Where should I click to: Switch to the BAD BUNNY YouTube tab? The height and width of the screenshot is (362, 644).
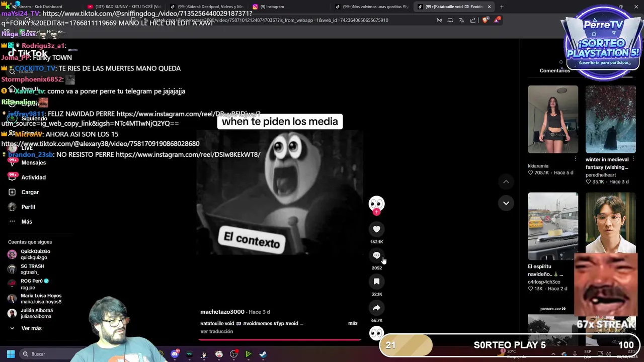[125, 7]
